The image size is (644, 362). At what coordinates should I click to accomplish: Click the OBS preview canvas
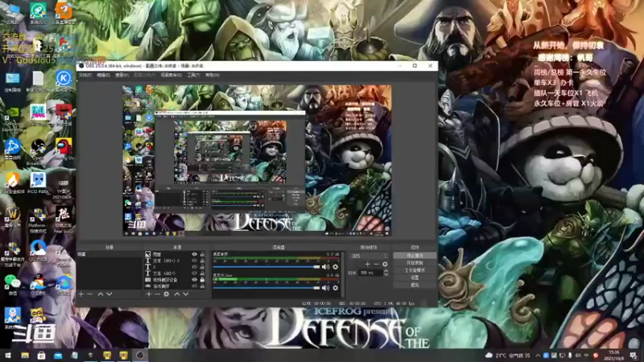point(257,160)
